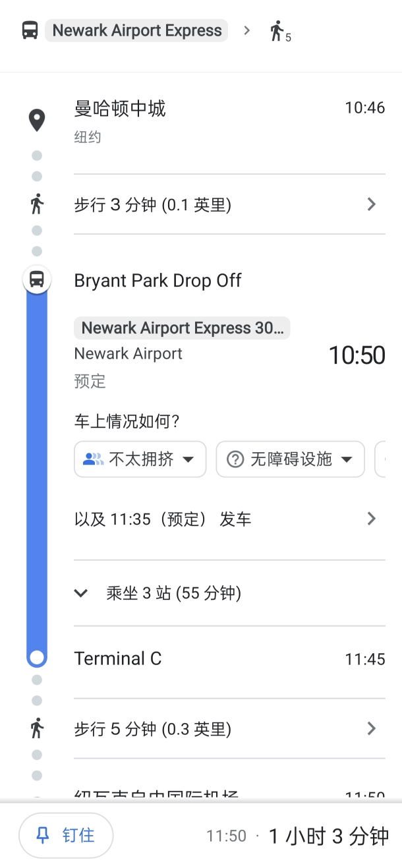This screenshot has width=402, height=868.
Task: Expand the 乘坐 3 站 stops list
Action: click(x=81, y=593)
